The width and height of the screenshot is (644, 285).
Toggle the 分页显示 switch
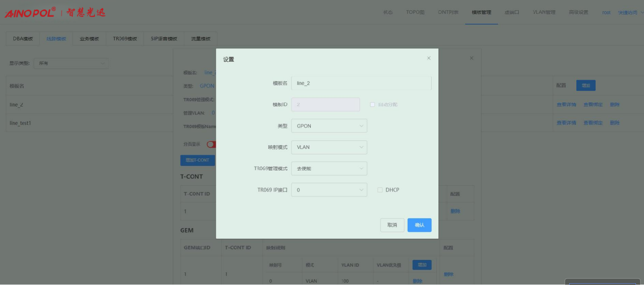(211, 145)
